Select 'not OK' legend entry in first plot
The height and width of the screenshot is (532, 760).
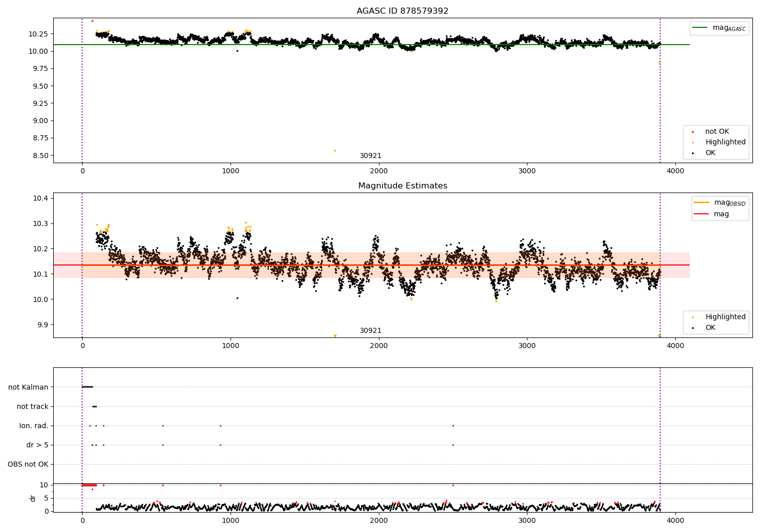click(x=717, y=131)
